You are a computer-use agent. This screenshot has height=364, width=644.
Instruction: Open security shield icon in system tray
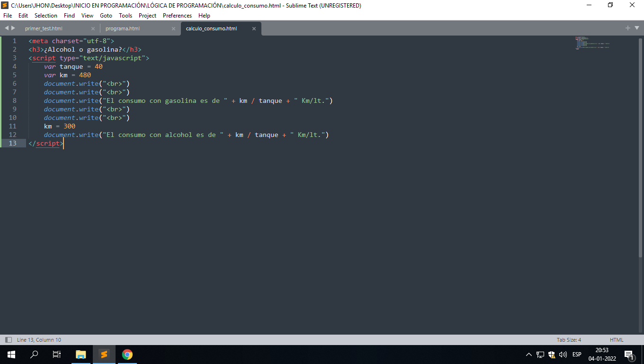(552, 355)
